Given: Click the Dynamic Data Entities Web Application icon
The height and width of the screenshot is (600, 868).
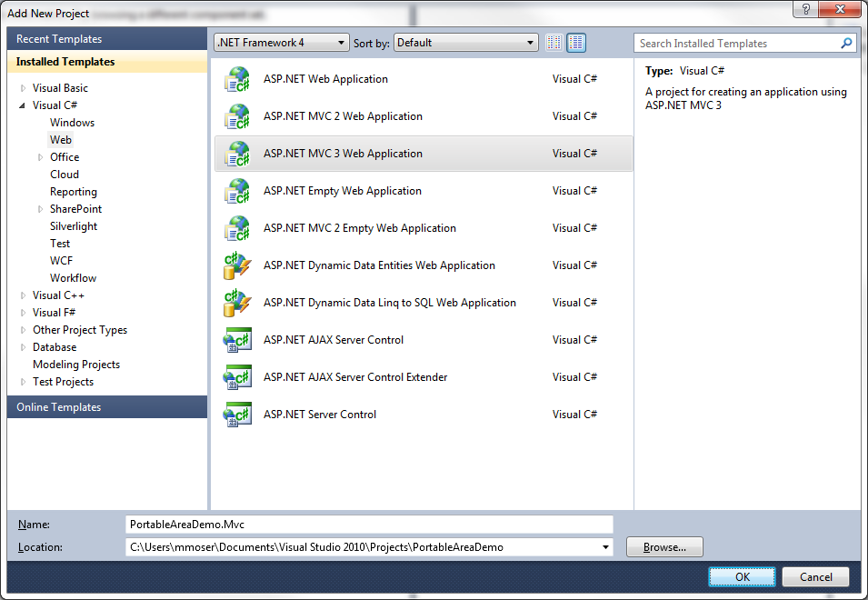Looking at the screenshot, I should pyautogui.click(x=237, y=265).
